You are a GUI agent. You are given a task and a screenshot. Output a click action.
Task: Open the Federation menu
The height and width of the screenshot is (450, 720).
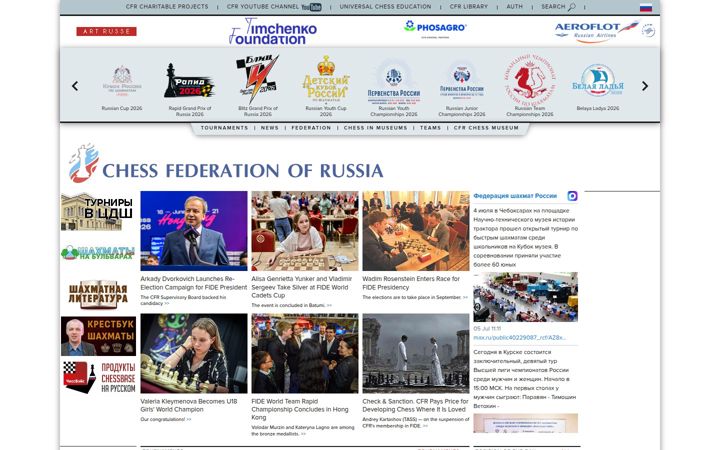311,128
